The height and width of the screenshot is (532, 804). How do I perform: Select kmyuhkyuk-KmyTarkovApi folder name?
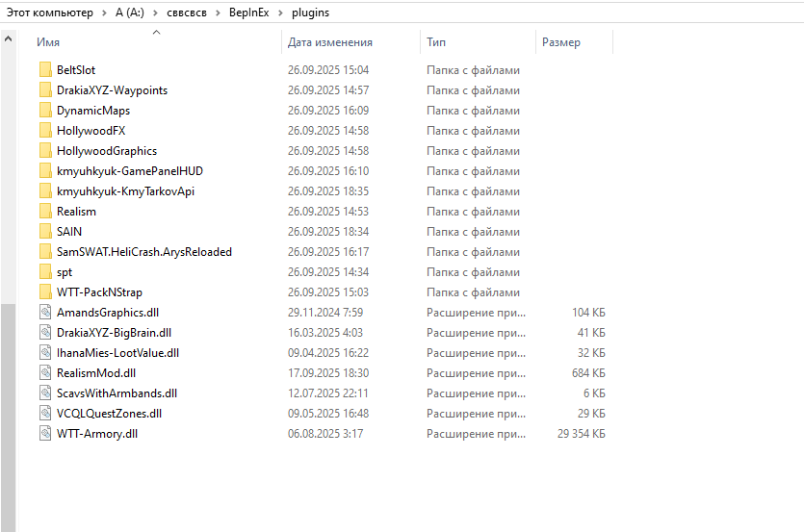pos(125,191)
